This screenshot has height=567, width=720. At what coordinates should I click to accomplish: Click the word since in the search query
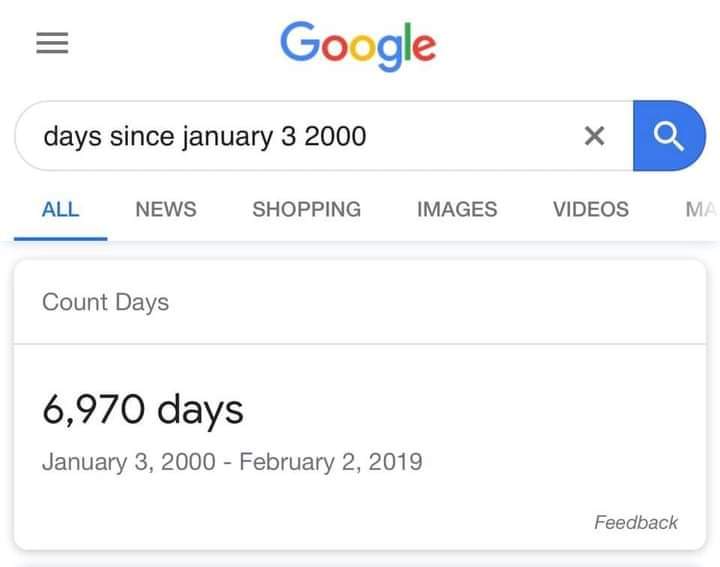point(142,136)
